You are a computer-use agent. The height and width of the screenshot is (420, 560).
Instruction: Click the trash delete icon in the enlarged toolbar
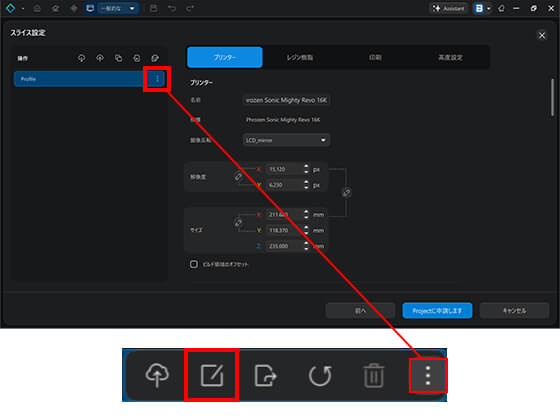click(374, 375)
